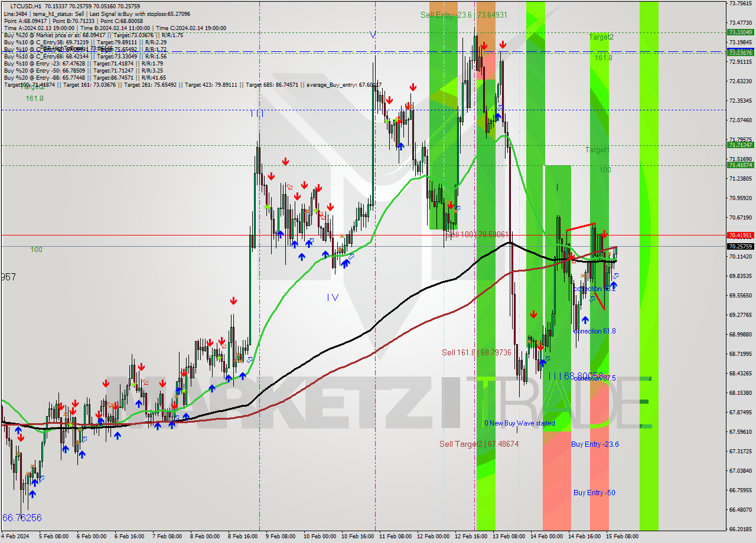Click the 66.76256 low price label
This screenshot has width=756, height=543.
(x=22, y=518)
